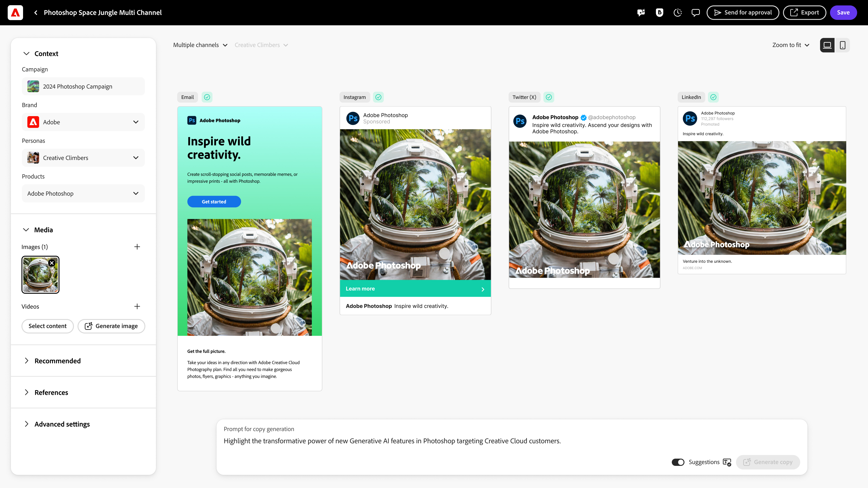This screenshot has width=868, height=488.
Task: Open the Brand Adobe dropdown
Action: [x=83, y=122]
